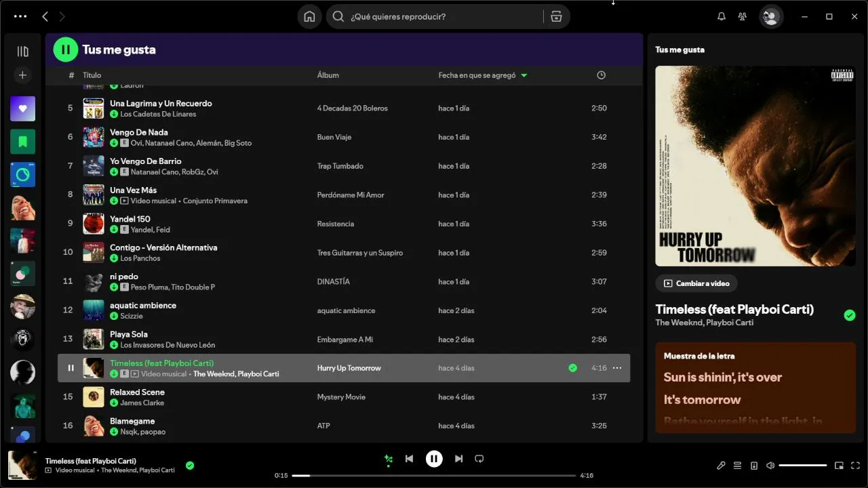The image size is (868, 488).
Task: Open the three-dot app menu
Action: tap(20, 16)
